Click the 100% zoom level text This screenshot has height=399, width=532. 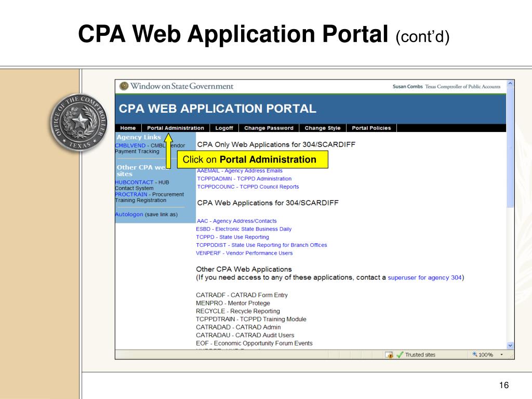point(486,355)
